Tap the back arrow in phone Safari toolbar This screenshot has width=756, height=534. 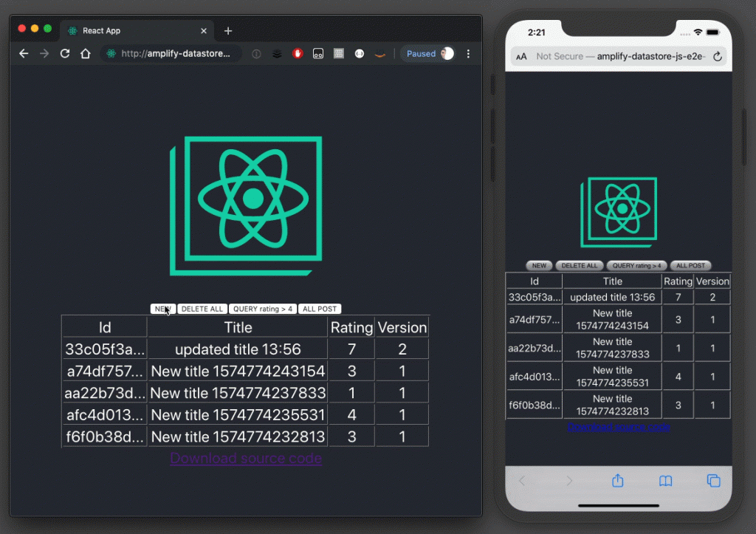pos(522,481)
